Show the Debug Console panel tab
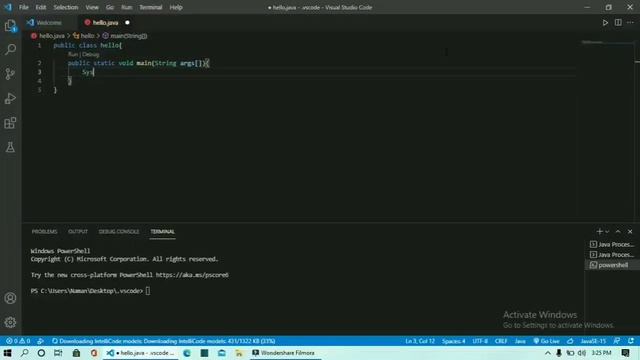The height and width of the screenshot is (360, 640). 119,232
